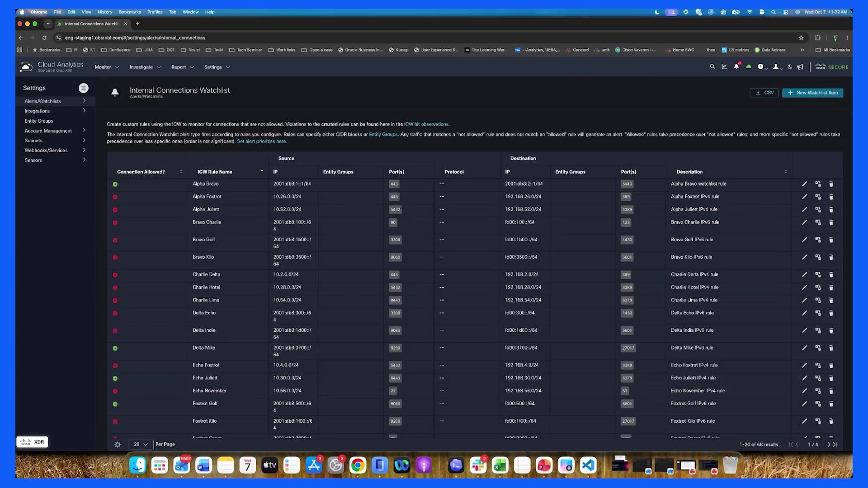Delete the Alpha Juliett rule with the trash icon
868x488 pixels.
(x=831, y=210)
